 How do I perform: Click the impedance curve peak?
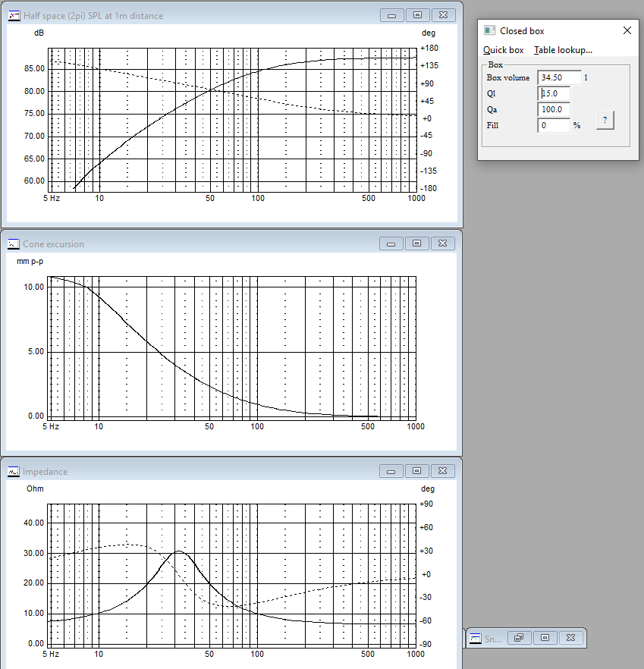[x=179, y=551]
